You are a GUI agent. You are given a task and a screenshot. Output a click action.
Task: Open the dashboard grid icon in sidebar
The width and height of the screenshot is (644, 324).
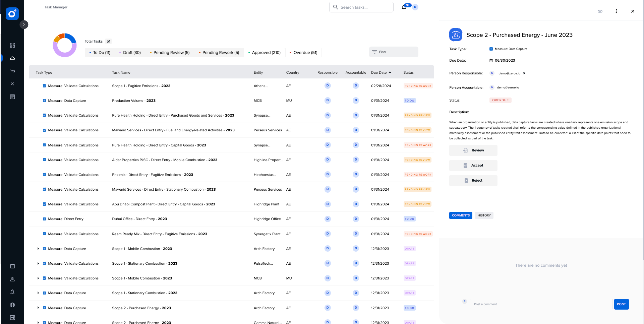click(x=12, y=45)
